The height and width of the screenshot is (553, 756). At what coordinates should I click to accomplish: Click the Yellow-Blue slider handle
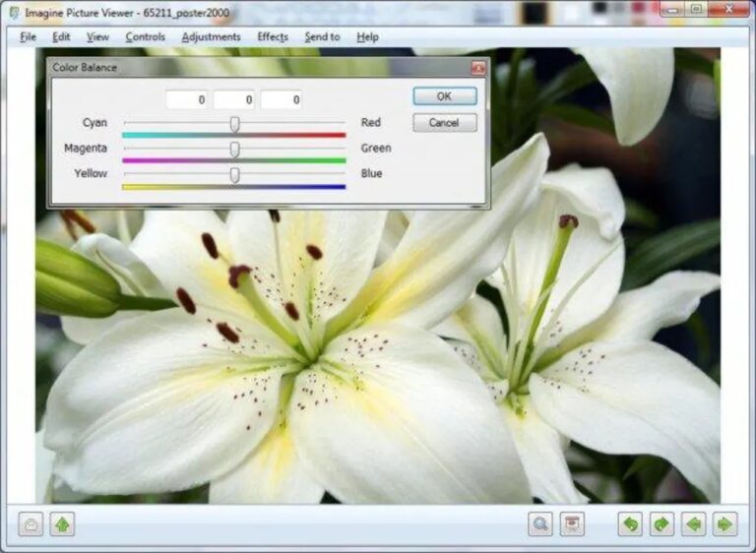pos(234,174)
